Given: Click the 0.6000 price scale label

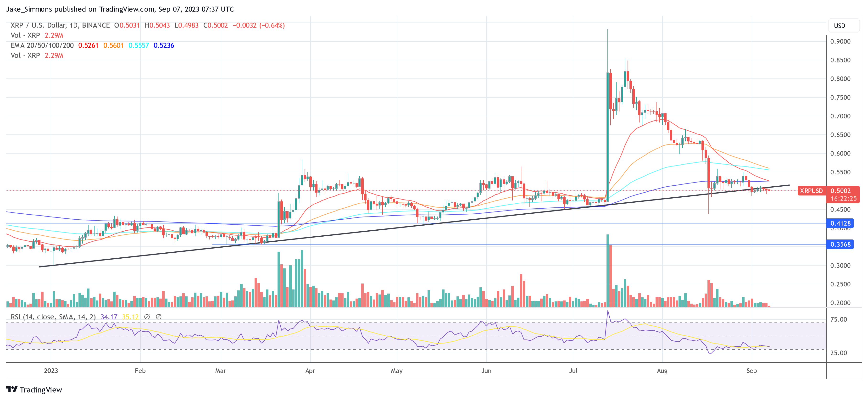Looking at the screenshot, I should tap(840, 154).
